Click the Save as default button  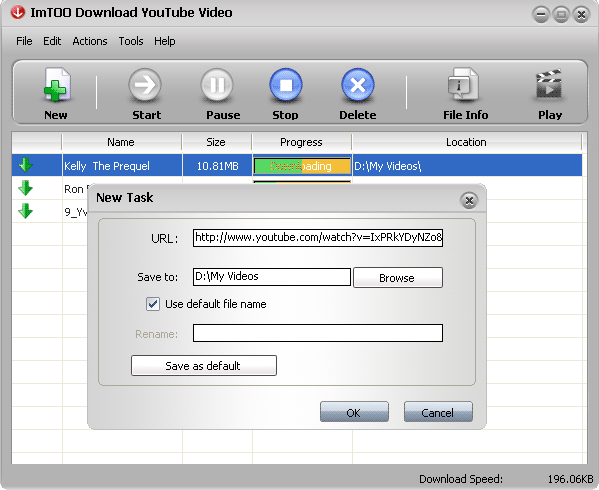pos(204,366)
